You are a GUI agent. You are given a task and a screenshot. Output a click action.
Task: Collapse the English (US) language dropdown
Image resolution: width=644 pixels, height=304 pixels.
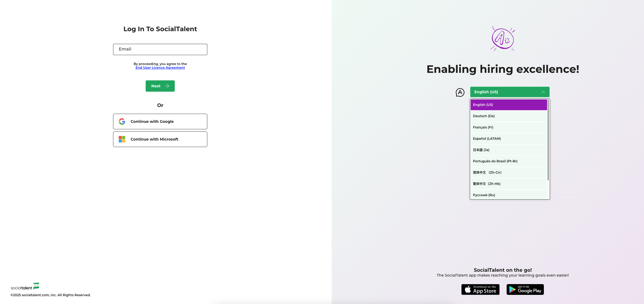click(510, 92)
